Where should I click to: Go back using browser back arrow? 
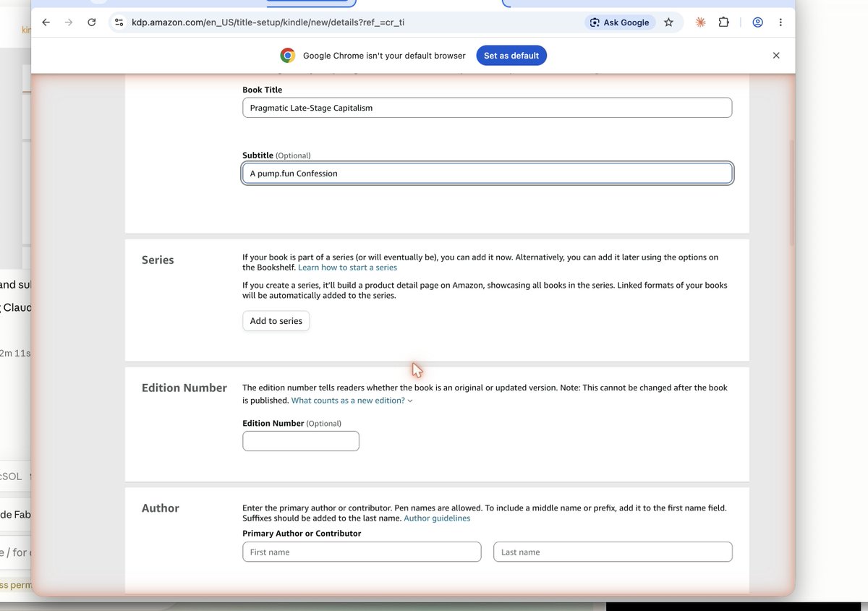coord(46,22)
